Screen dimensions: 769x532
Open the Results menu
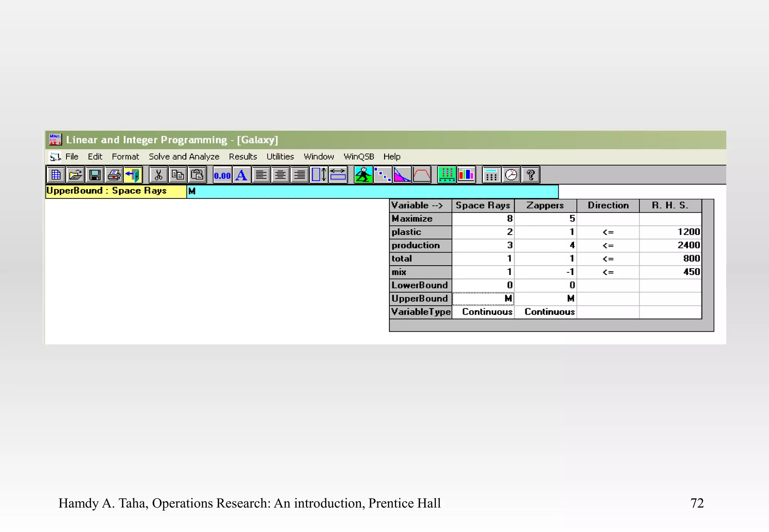[243, 156]
